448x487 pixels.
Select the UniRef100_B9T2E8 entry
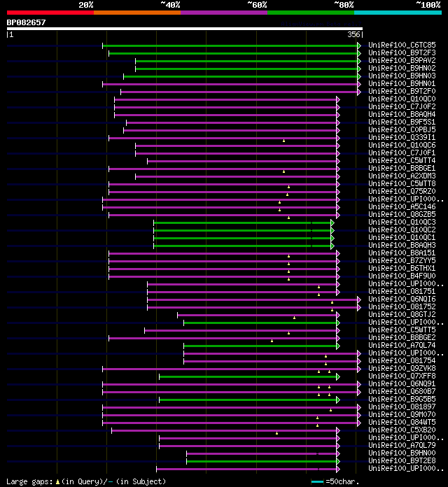pos(402,460)
